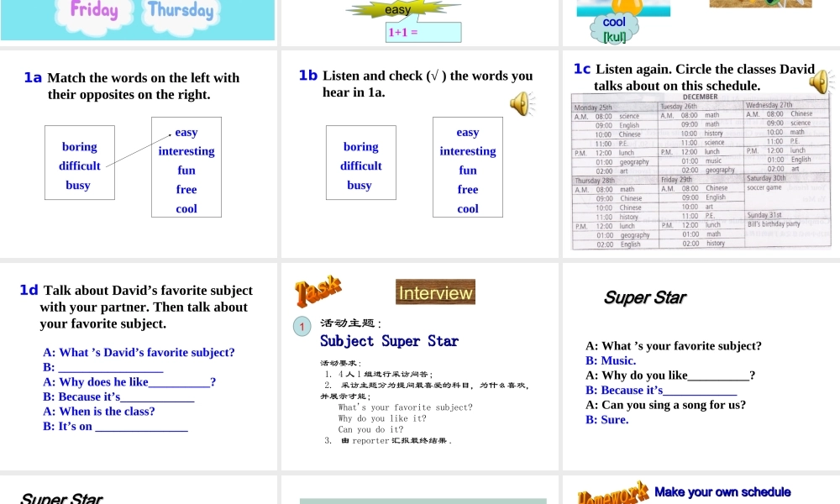Click 'A: Why does he like' line
The width and height of the screenshot is (840, 504).
(129, 382)
